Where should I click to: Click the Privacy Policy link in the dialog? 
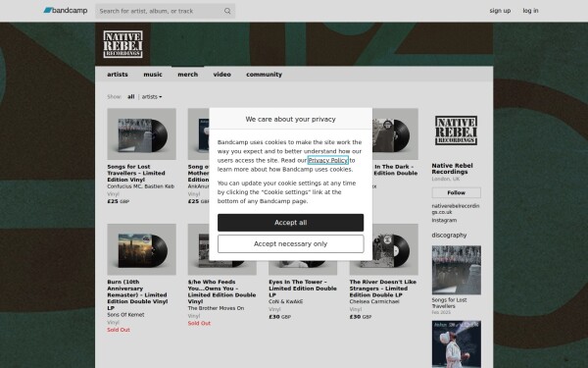(x=327, y=160)
